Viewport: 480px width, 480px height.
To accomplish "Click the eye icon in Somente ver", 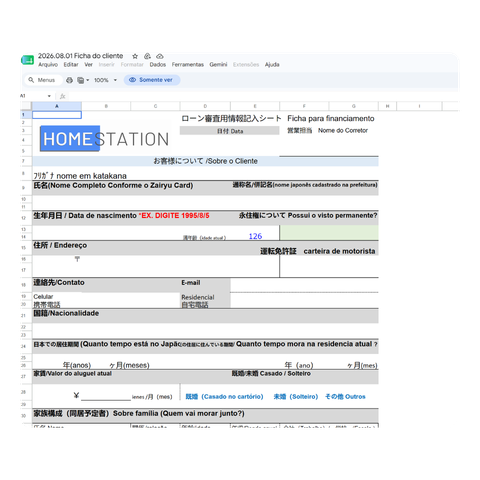I will [x=132, y=80].
